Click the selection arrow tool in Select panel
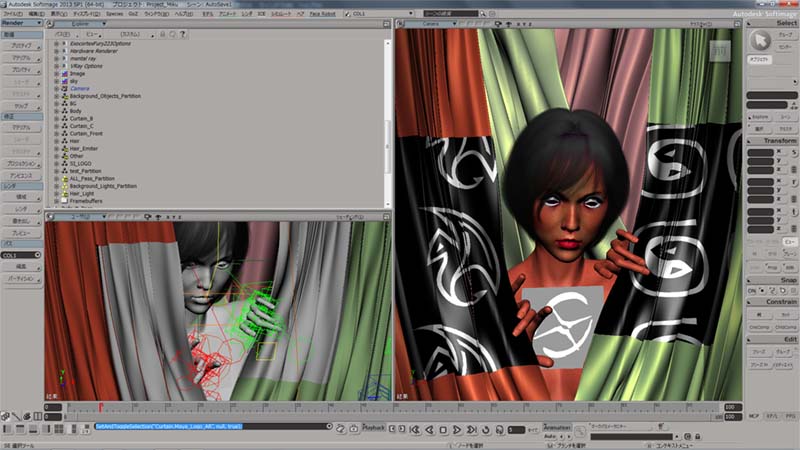This screenshot has width=800, height=450. tap(760, 40)
